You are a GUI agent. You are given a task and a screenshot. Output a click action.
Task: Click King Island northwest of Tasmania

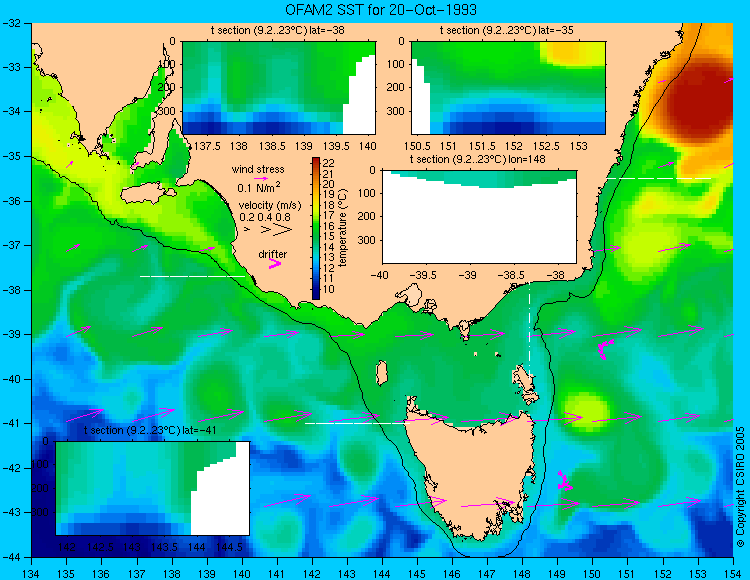(381, 373)
